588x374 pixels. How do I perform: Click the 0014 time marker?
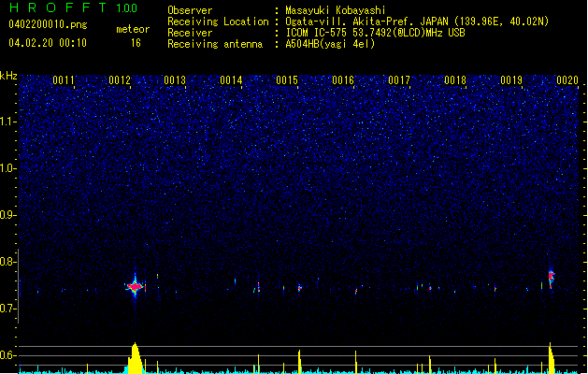[x=231, y=80]
